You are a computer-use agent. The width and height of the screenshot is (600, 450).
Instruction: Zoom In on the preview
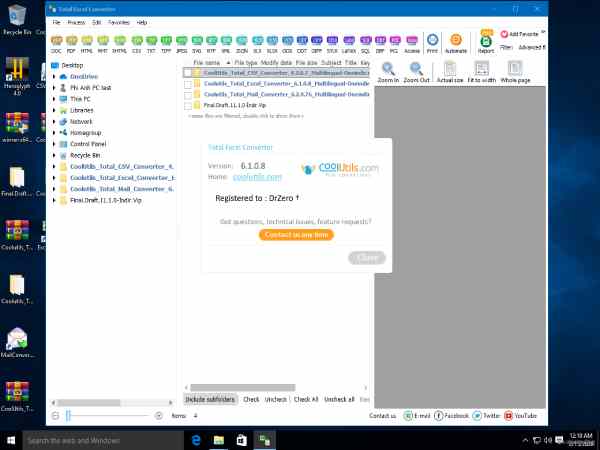pyautogui.click(x=388, y=72)
